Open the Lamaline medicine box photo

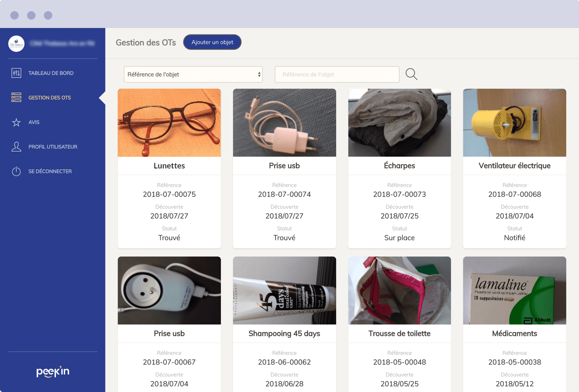pos(515,291)
